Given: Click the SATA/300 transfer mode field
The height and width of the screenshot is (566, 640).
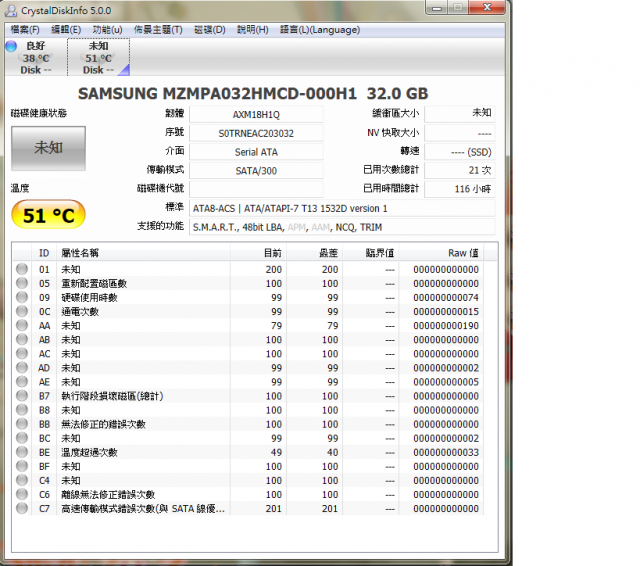Looking at the screenshot, I should pyautogui.click(x=256, y=171).
